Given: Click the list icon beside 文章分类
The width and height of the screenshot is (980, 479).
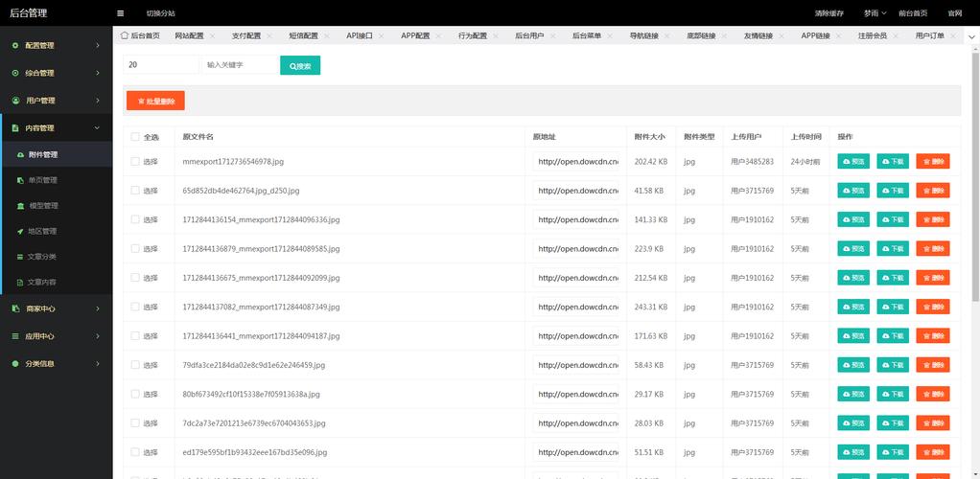Looking at the screenshot, I should pos(21,257).
